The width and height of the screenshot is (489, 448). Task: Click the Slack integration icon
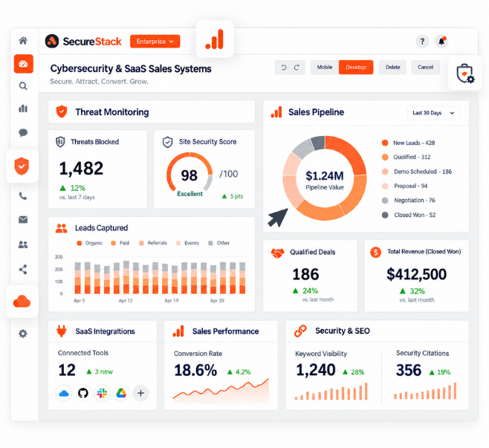[x=102, y=394]
